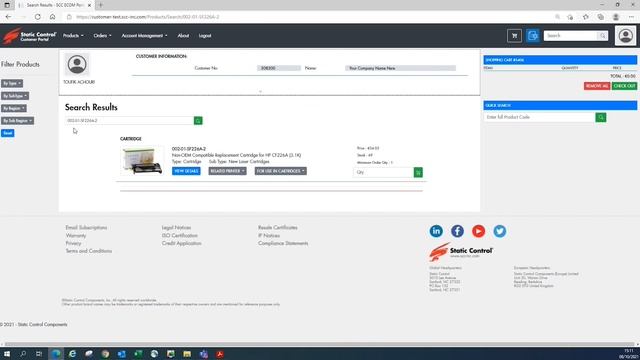Image resolution: width=640 pixels, height=360 pixels.
Task: Open the LinkedIn social icon
Action: pyautogui.click(x=436, y=231)
